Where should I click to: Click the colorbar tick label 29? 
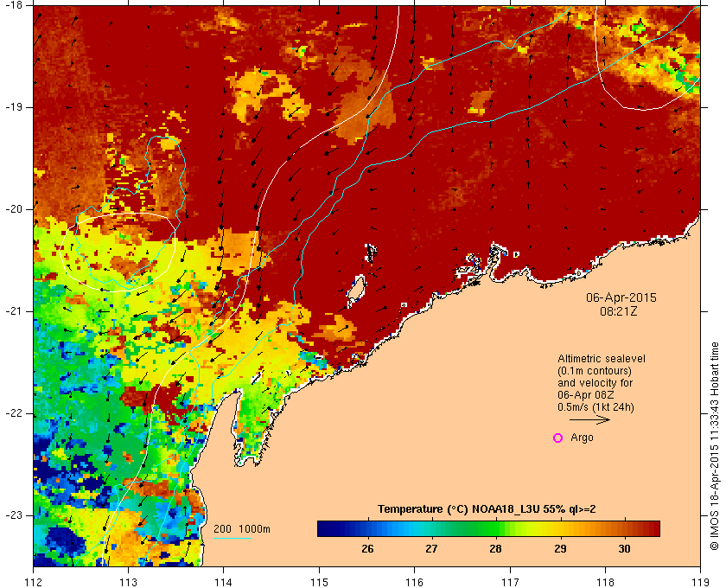560,548
